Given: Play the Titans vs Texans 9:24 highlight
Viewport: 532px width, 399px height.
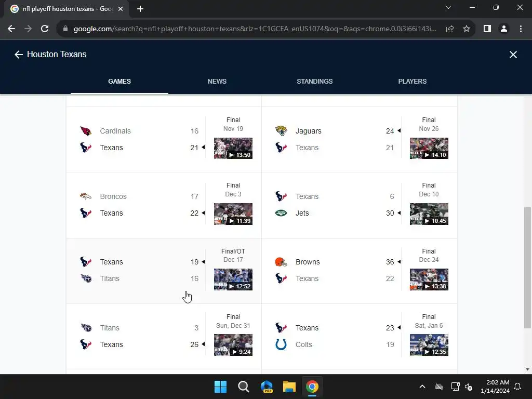Looking at the screenshot, I should point(233,345).
